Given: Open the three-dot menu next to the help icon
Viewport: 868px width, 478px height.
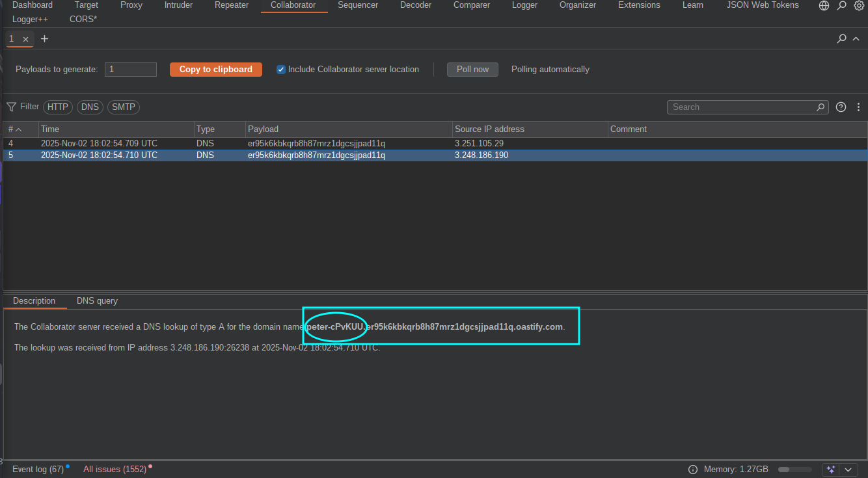Looking at the screenshot, I should click(858, 107).
